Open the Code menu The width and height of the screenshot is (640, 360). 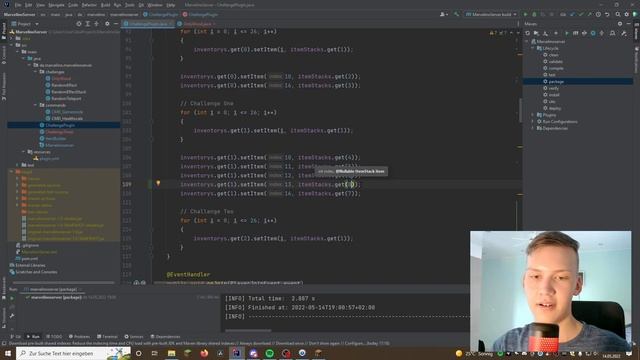pyautogui.click(x=73, y=5)
